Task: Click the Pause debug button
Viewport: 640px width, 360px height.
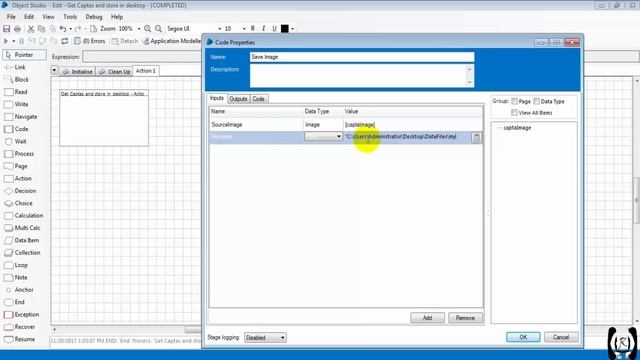Action: point(21,41)
